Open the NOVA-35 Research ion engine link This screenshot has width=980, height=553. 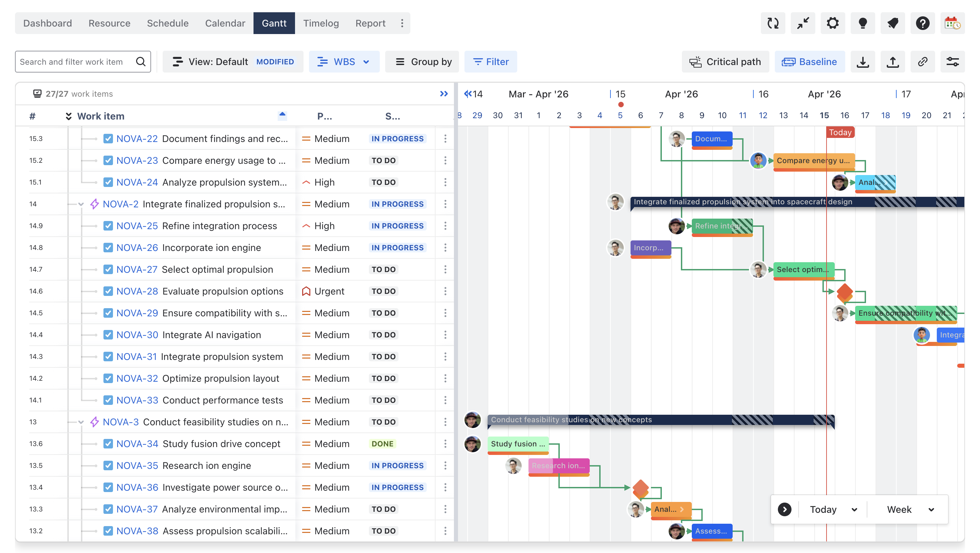click(x=137, y=465)
